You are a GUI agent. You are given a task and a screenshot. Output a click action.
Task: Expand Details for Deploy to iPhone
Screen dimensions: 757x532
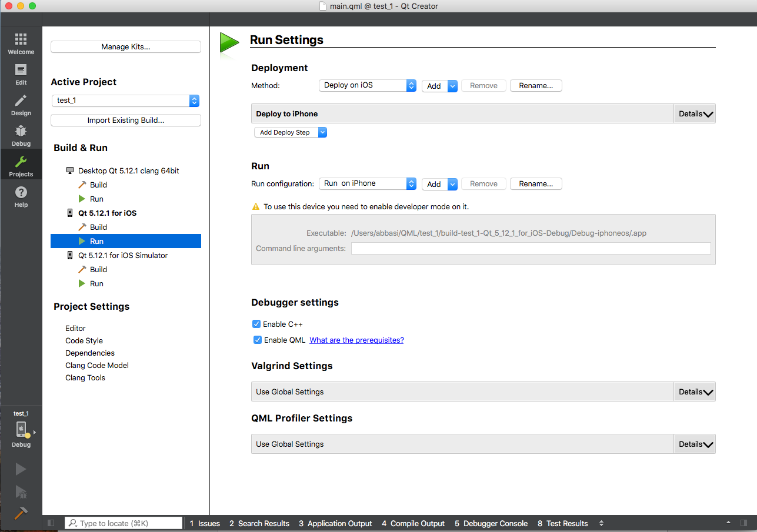point(695,113)
